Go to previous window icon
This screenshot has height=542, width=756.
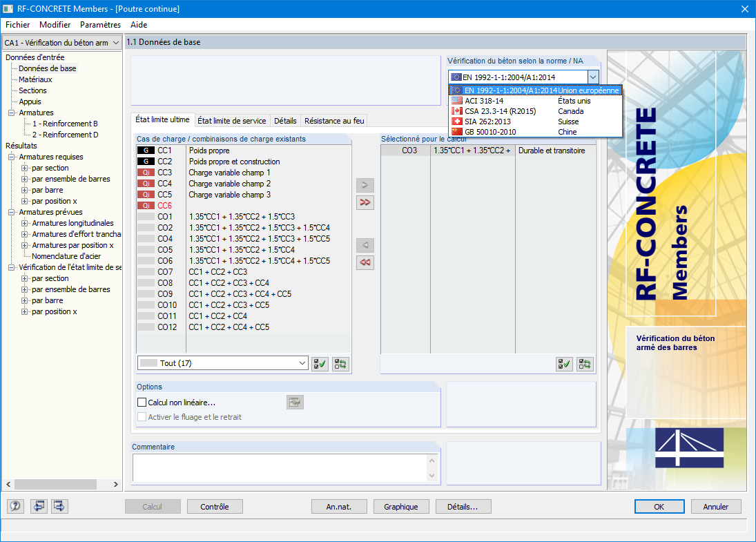pos(39,506)
